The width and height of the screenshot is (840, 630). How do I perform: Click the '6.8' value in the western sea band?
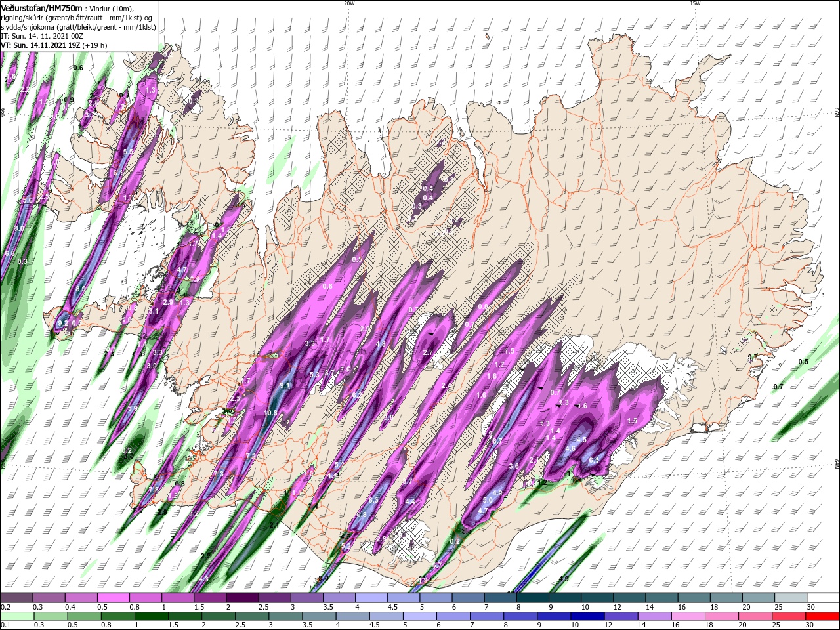[10, 253]
